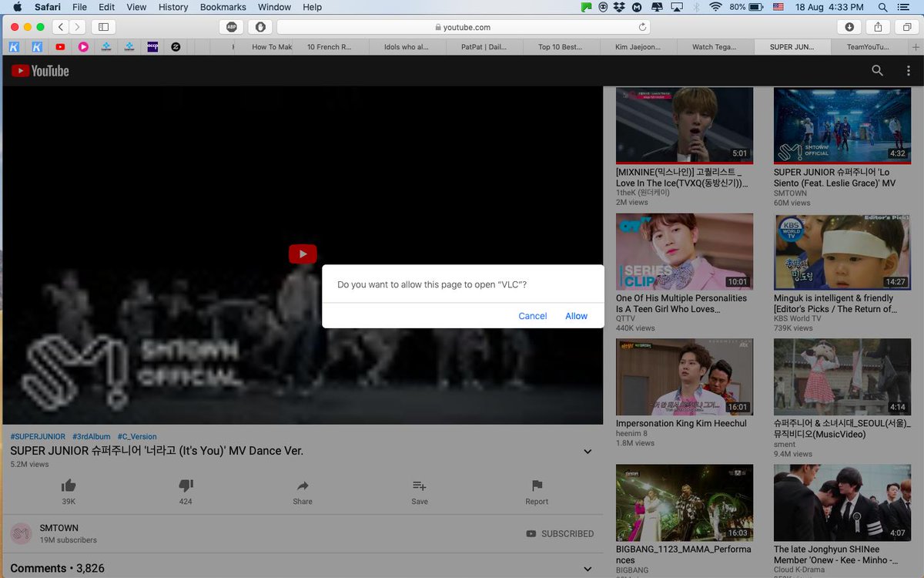This screenshot has width=924, height=578.
Task: Switch to the 'Top 10 Best...' tab
Action: [x=561, y=47]
